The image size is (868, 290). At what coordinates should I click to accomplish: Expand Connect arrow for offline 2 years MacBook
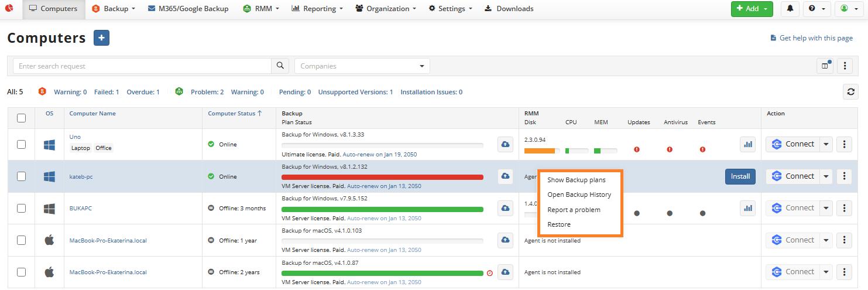click(826, 272)
